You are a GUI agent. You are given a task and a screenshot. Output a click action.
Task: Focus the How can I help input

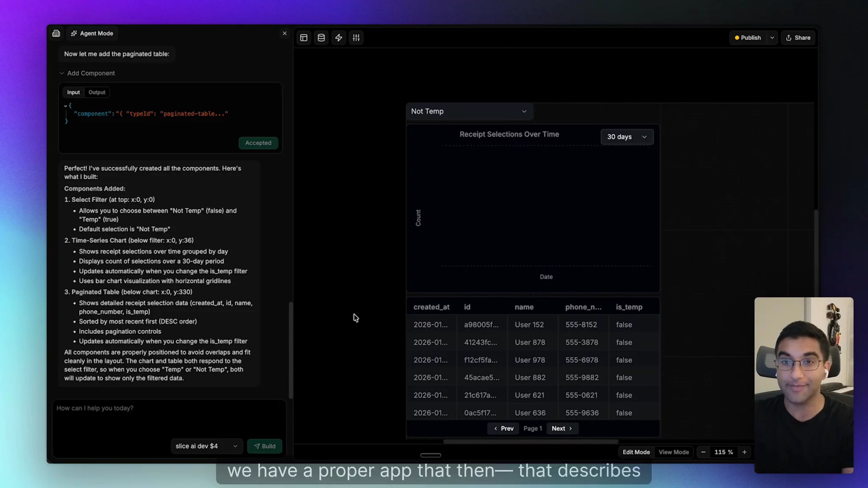tap(169, 417)
